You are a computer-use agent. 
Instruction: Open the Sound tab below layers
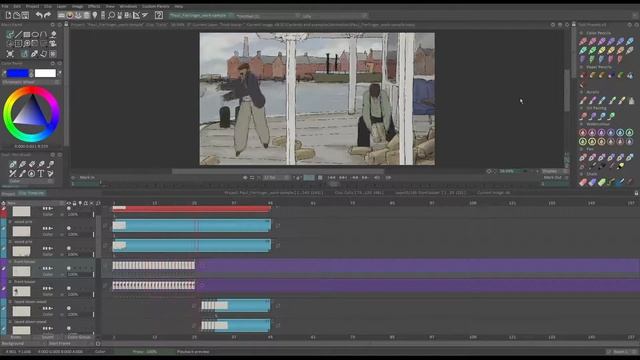click(47, 338)
